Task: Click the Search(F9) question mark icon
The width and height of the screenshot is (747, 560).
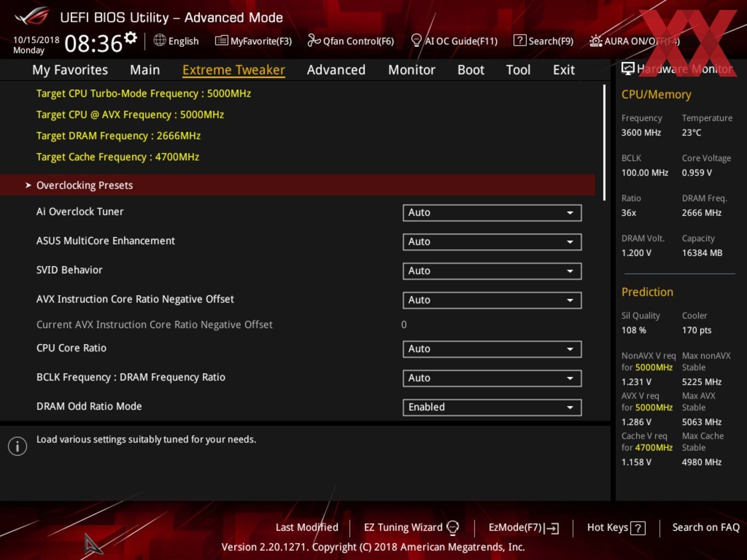Action: 519,40
